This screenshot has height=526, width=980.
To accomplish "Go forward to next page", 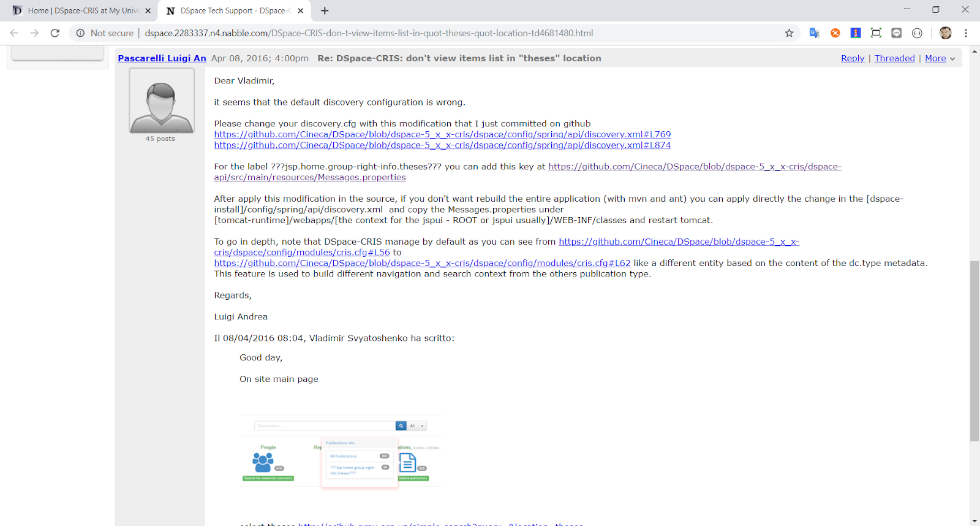I will point(34,33).
